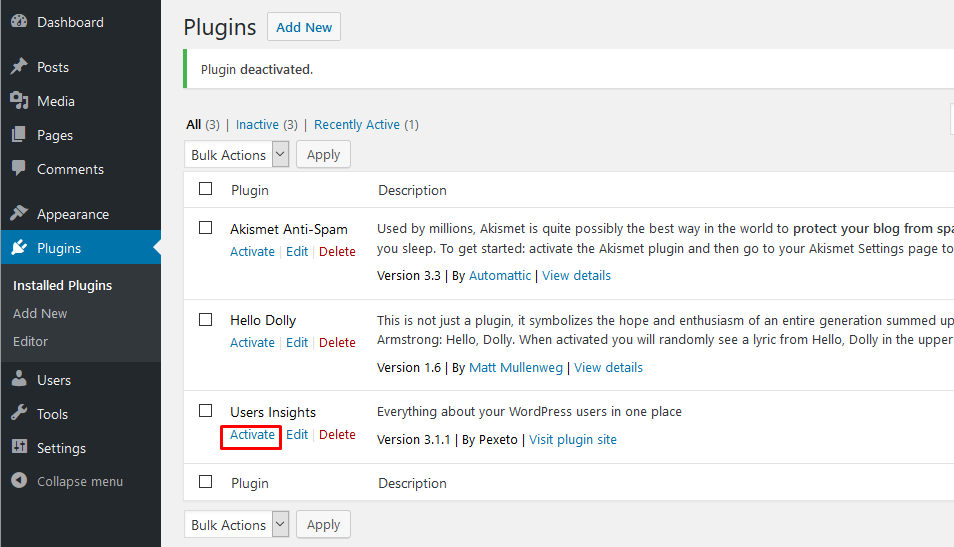
Task: Click the Tools wrench icon
Action: pos(19,413)
